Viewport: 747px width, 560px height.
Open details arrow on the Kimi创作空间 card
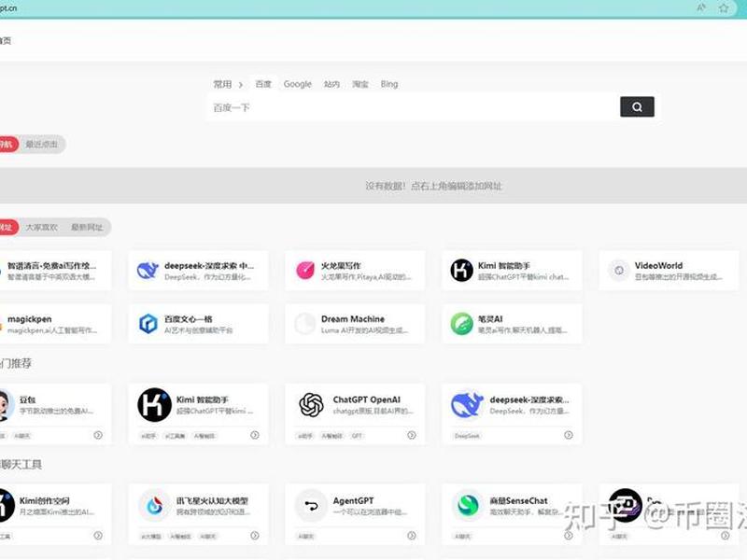pos(98,536)
